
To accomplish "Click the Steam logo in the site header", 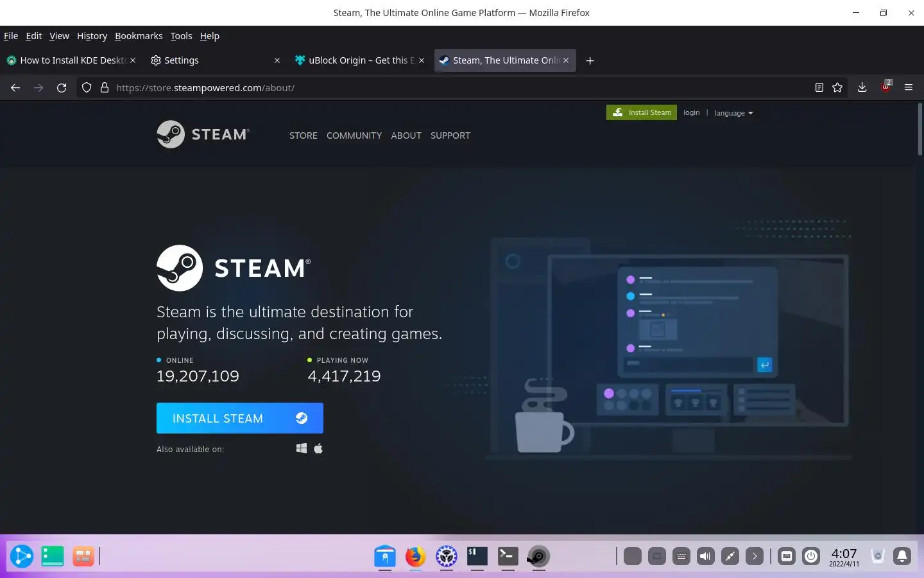I will [x=203, y=134].
